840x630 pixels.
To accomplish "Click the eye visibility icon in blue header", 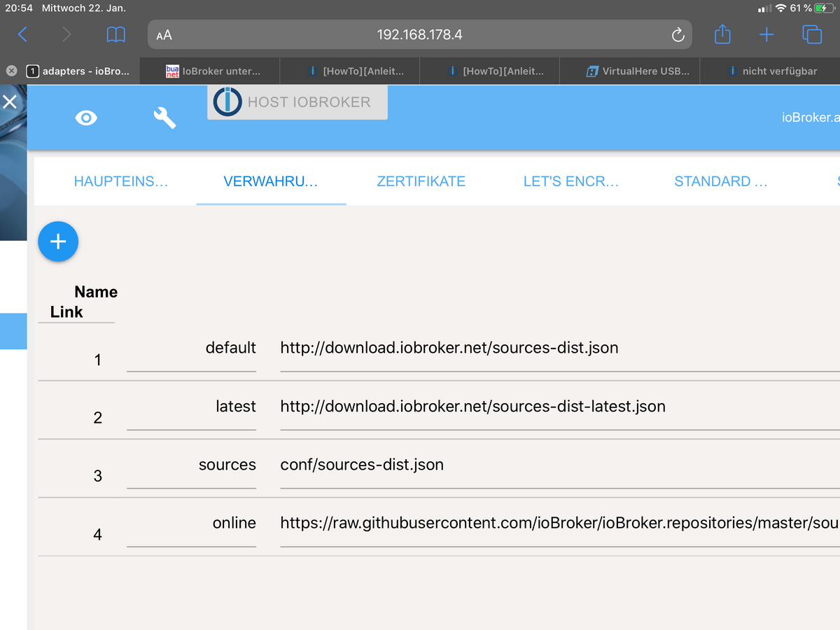I will pyautogui.click(x=86, y=118).
